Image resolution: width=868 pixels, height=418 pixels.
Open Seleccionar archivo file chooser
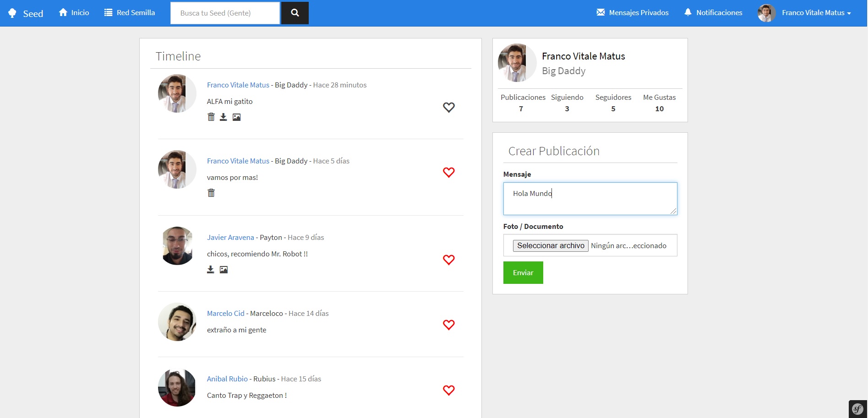[x=551, y=245]
